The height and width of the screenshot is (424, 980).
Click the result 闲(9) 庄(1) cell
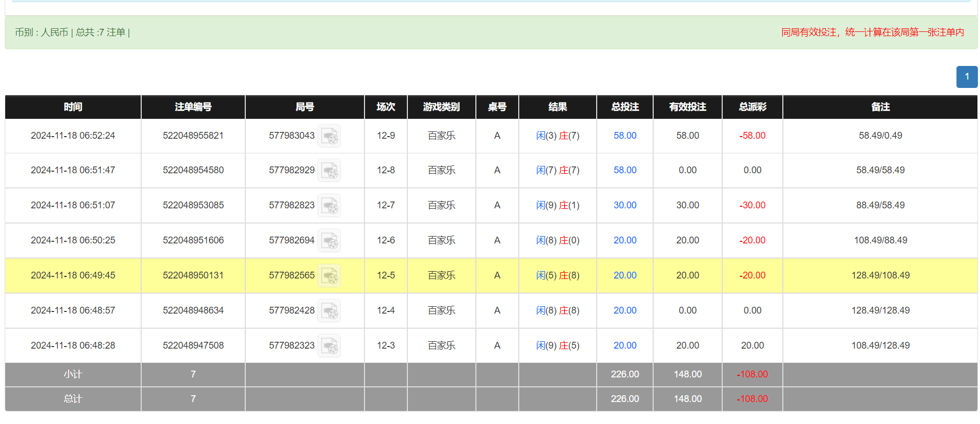pos(557,205)
